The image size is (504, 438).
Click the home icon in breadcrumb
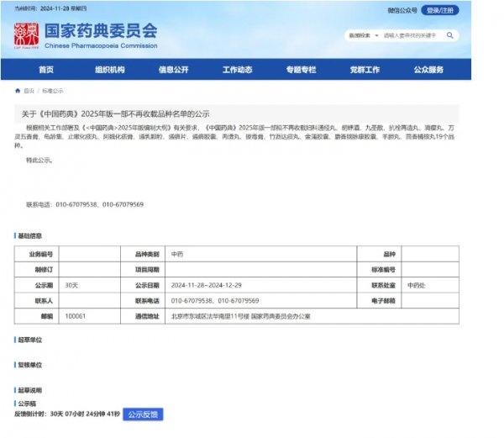18,90
